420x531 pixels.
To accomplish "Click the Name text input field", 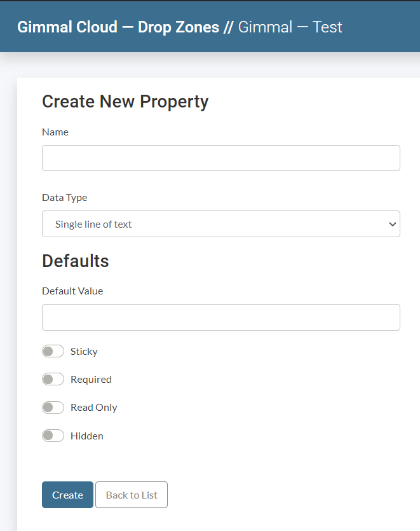I will tap(220, 158).
